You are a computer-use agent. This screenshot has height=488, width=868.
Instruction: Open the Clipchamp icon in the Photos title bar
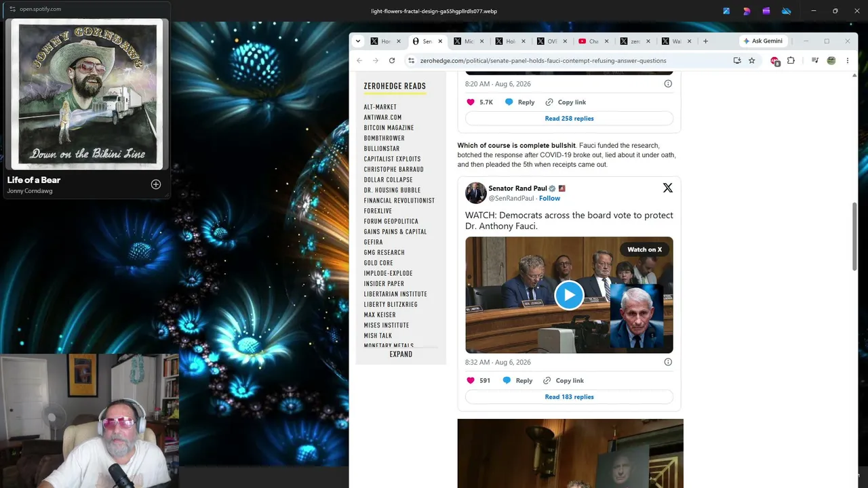(766, 11)
